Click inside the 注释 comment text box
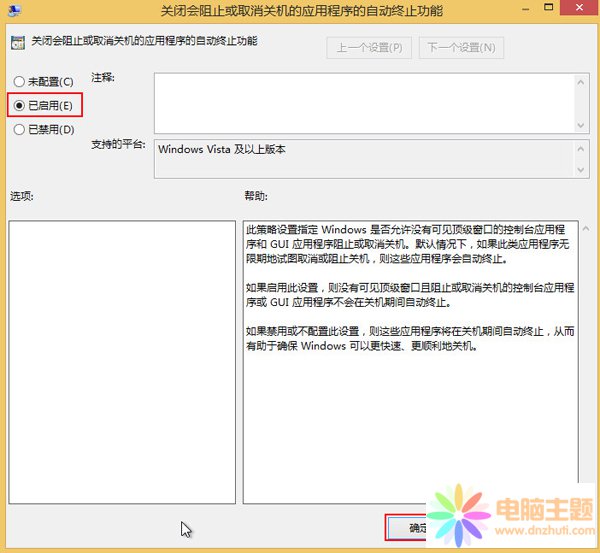Screen dimensions: 600x553 364,103
